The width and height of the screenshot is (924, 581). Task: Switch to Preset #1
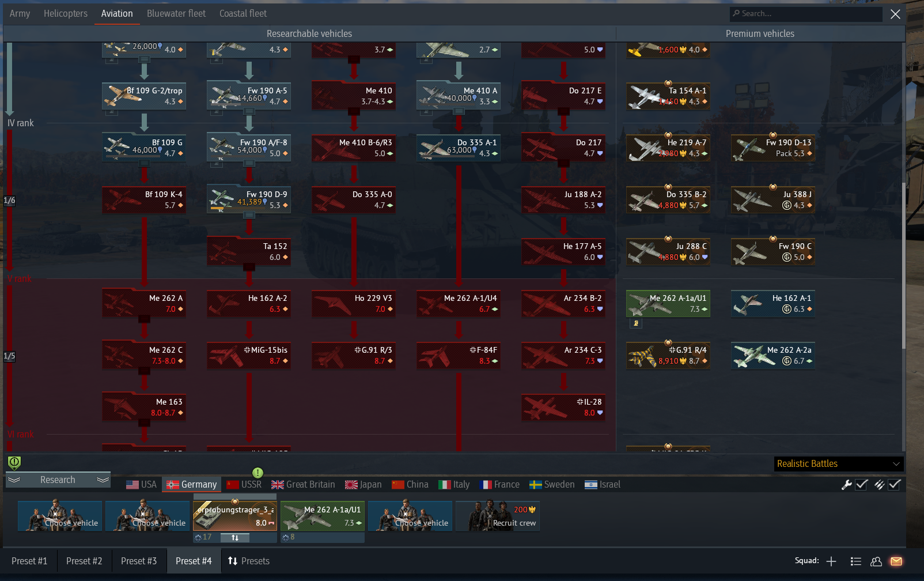(x=29, y=561)
